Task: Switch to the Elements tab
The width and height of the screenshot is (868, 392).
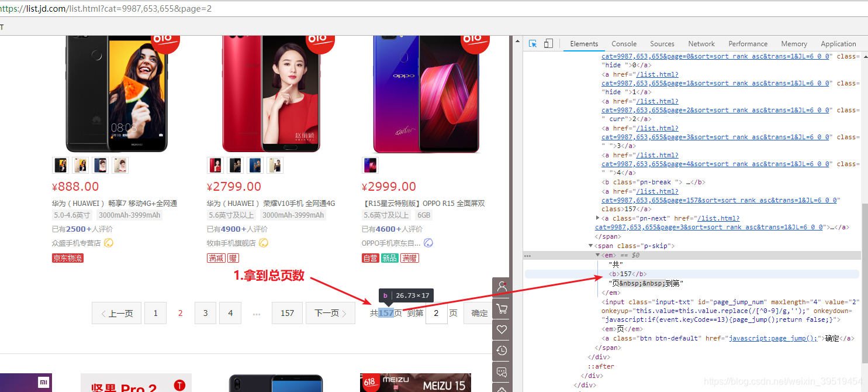Action: [584, 44]
